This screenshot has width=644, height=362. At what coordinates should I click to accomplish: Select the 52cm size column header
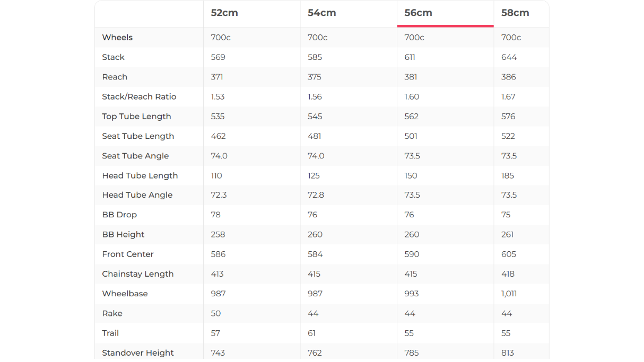(224, 13)
